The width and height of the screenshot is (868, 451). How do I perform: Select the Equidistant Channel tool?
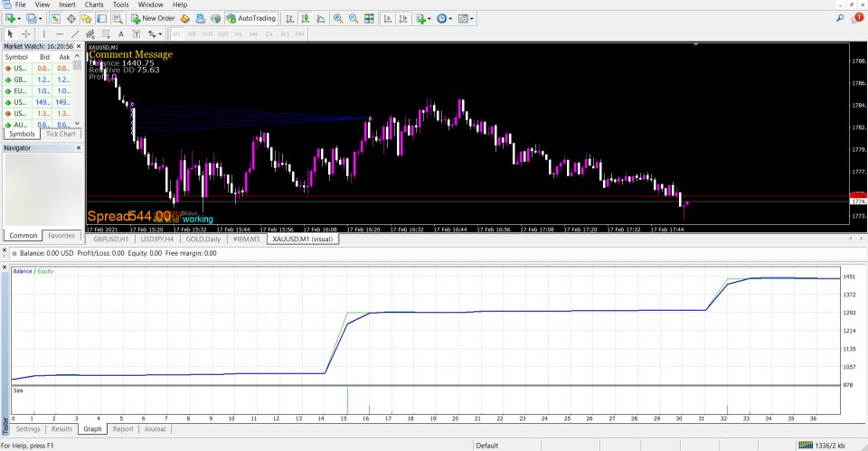click(x=90, y=34)
